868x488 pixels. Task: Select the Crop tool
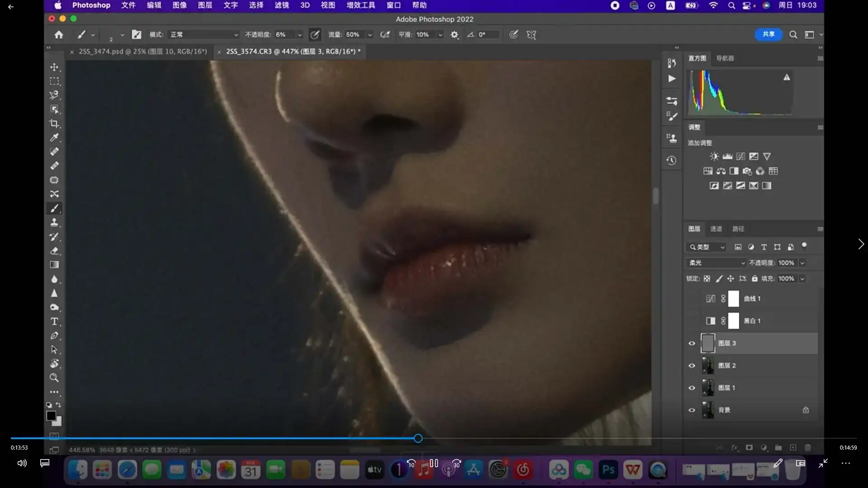54,123
